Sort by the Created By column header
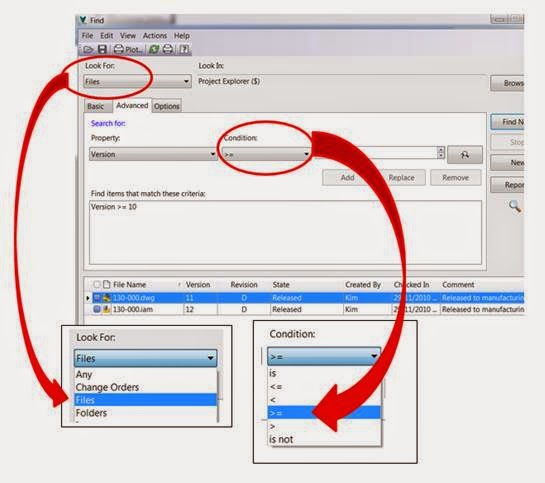Screen dimensions: 545x483 click(363, 285)
